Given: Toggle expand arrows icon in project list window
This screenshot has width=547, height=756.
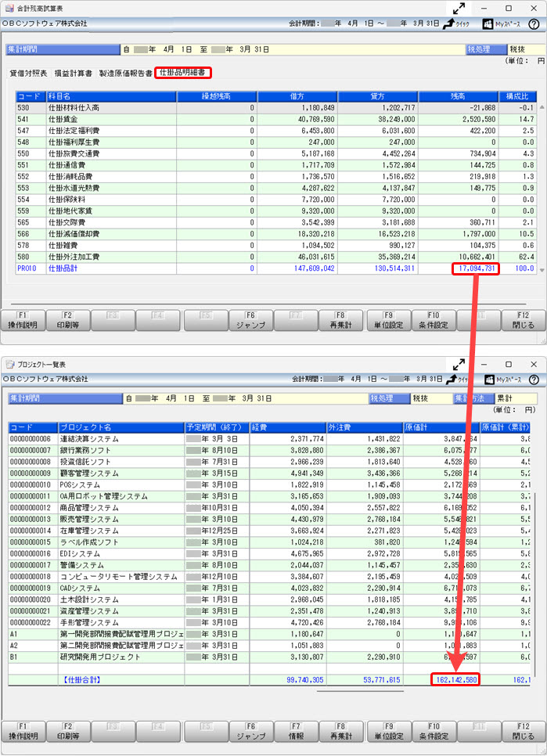Looking at the screenshot, I should coord(459,364).
